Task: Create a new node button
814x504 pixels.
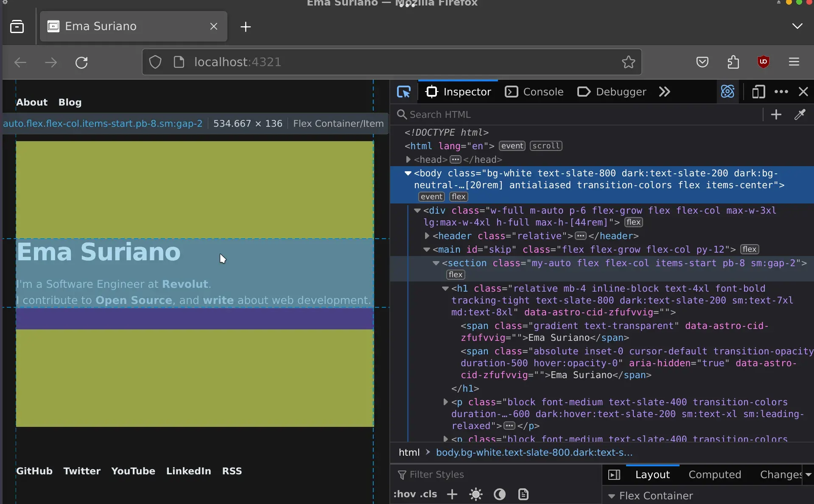Action: [776, 114]
